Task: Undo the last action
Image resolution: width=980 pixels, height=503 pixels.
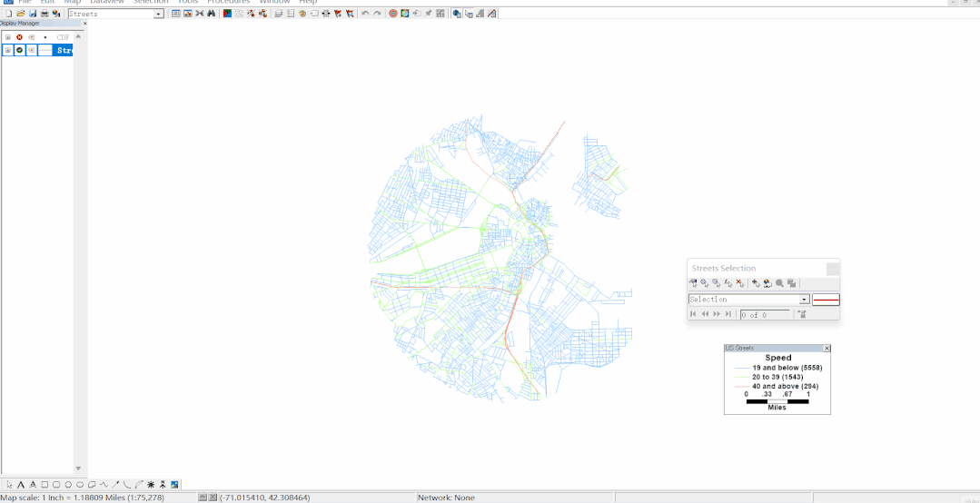Action: [x=366, y=13]
